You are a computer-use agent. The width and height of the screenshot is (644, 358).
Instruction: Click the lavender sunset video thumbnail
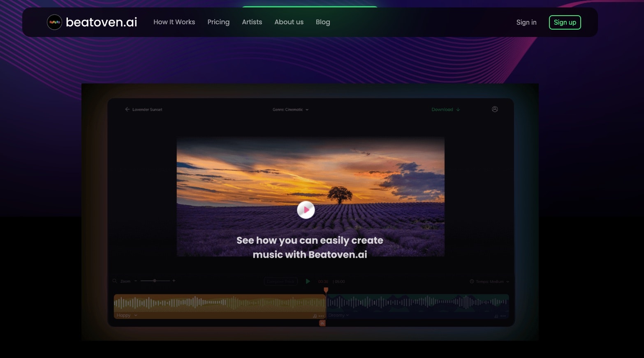pyautogui.click(x=310, y=197)
